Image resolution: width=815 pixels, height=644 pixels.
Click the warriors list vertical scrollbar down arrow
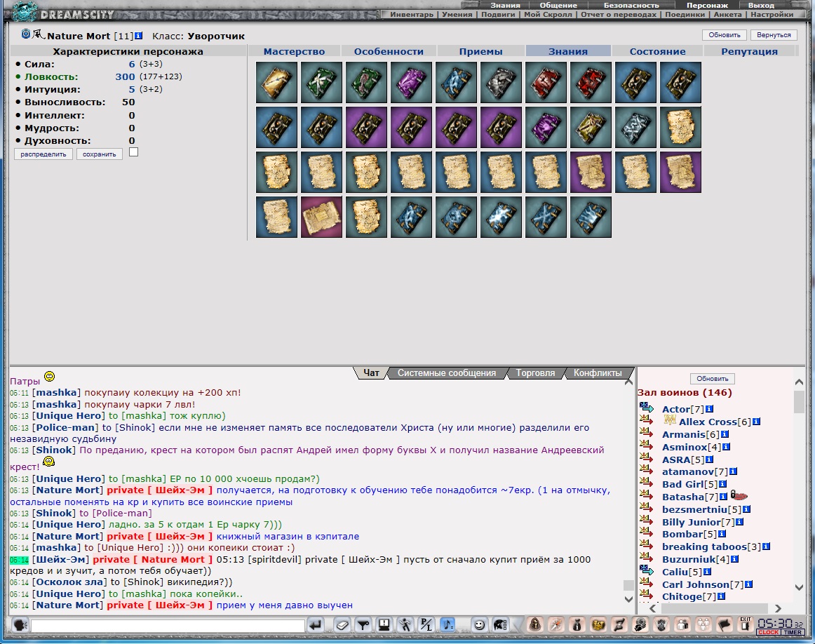click(800, 587)
